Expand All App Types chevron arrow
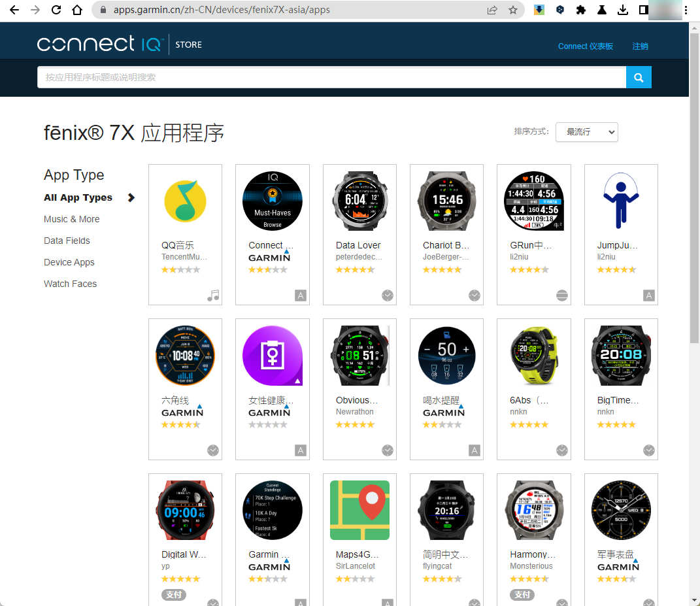 [131, 197]
